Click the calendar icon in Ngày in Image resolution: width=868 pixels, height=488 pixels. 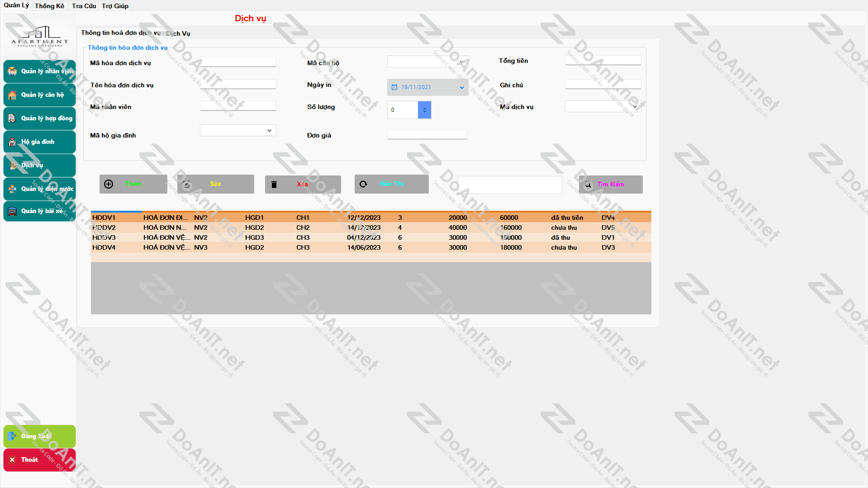coord(394,87)
